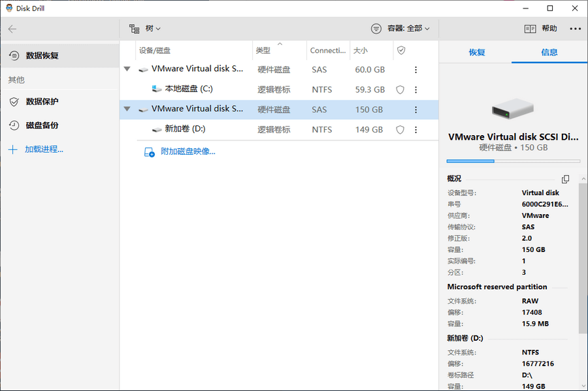Viewport: 588px width, 391px height.
Task: Select 数据恢复 in the sidebar
Action: pos(60,55)
